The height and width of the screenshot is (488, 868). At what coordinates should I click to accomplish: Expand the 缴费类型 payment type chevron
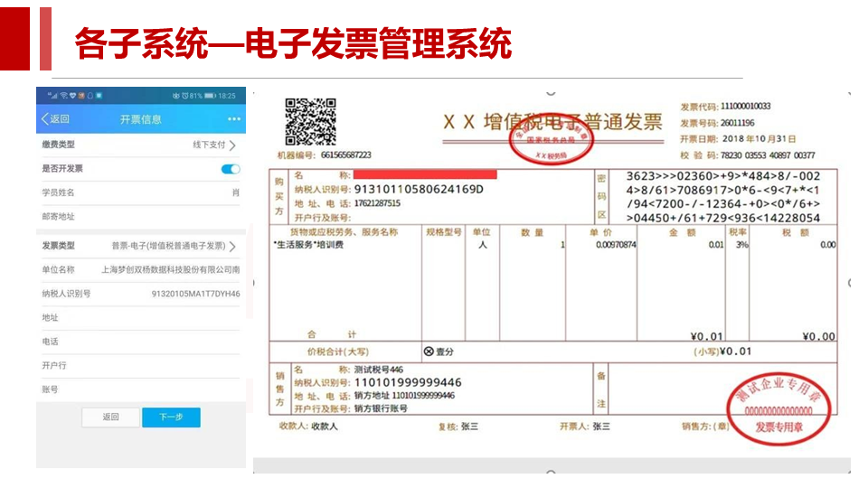pyautogui.click(x=233, y=145)
